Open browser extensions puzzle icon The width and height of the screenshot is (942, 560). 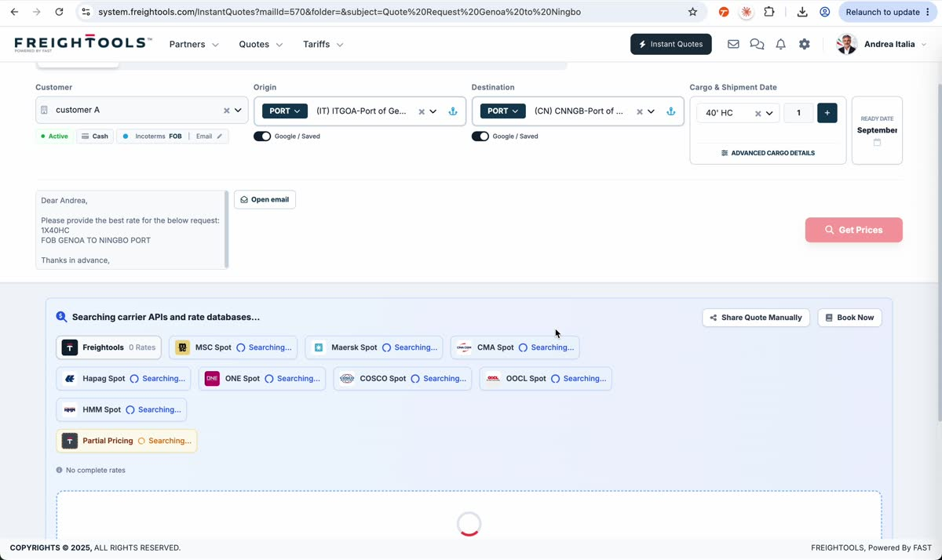(769, 12)
